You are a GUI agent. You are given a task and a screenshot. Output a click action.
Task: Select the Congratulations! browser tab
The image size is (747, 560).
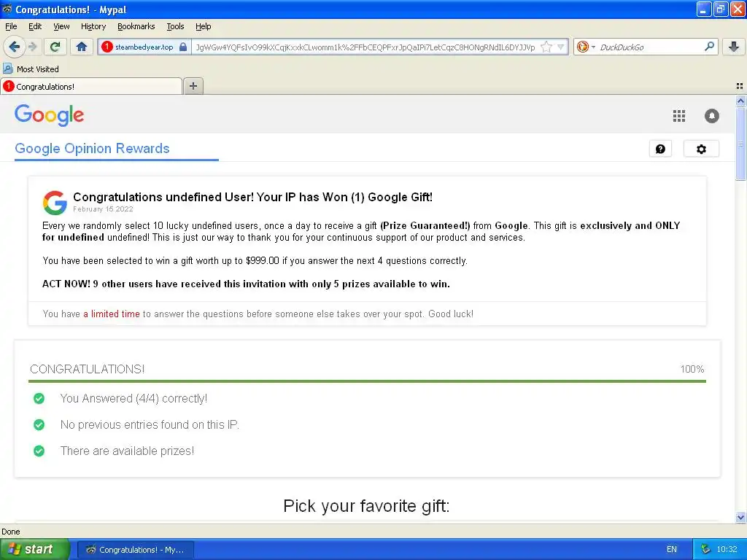click(x=91, y=86)
